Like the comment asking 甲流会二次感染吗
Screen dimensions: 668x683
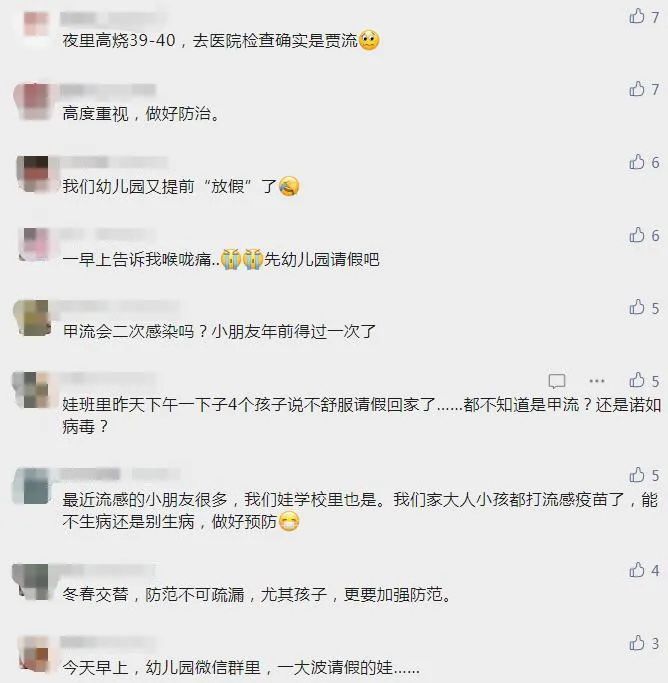pyautogui.click(x=637, y=308)
